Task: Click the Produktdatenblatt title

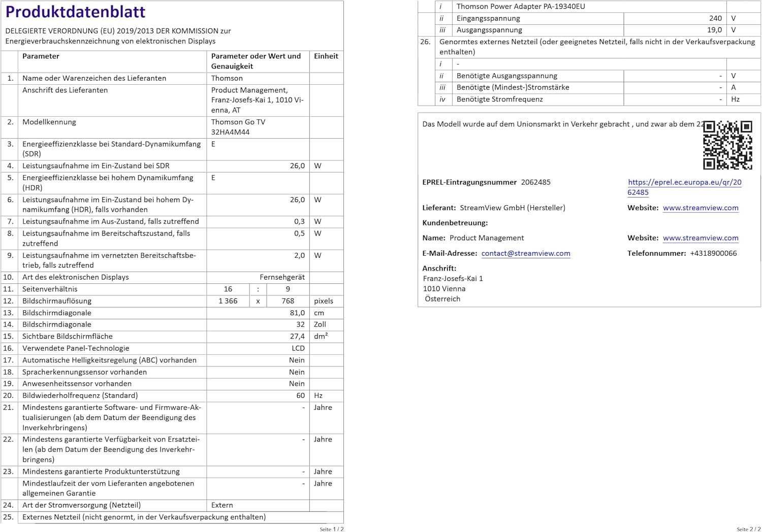Action: [75, 12]
